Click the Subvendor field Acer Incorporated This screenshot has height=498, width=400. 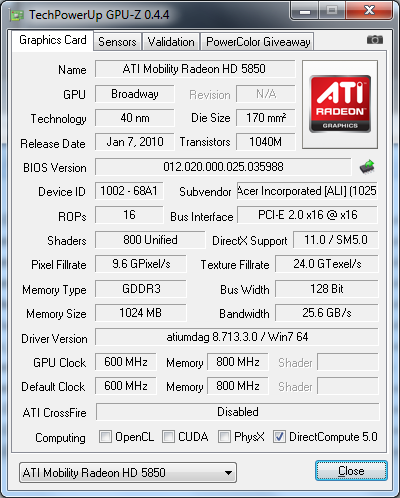point(307,191)
